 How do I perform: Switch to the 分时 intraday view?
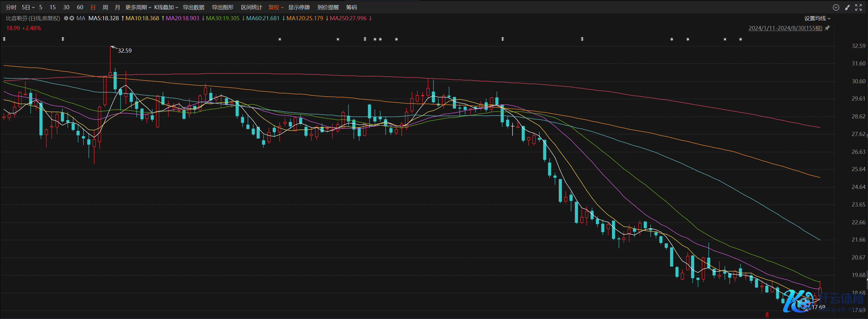point(11,7)
